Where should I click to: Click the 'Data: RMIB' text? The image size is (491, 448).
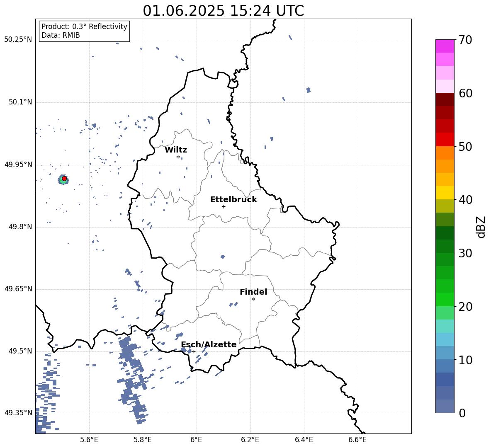pyautogui.click(x=61, y=35)
